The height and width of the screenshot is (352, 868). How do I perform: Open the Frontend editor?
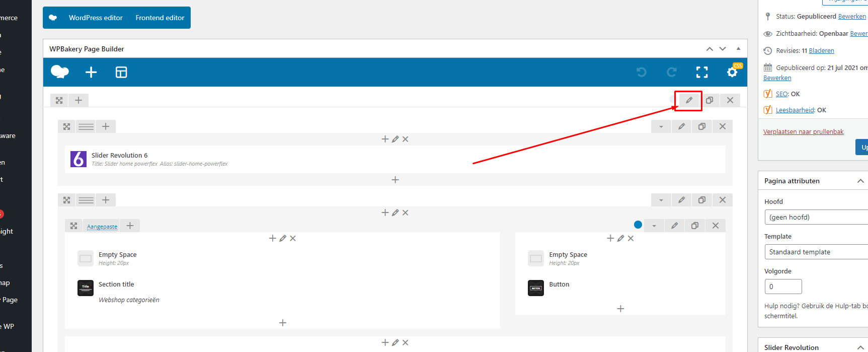point(160,18)
